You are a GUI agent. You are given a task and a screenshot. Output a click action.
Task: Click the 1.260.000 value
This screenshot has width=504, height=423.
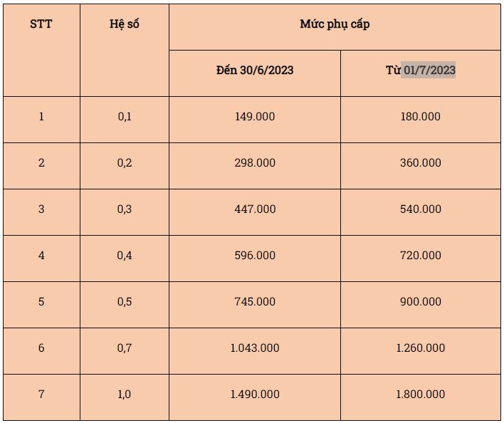tap(421, 348)
